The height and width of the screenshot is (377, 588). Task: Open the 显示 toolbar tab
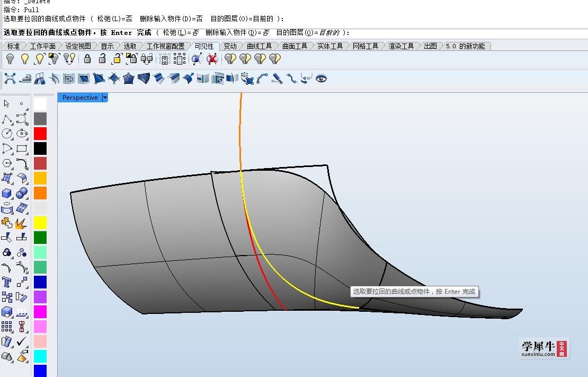point(107,46)
